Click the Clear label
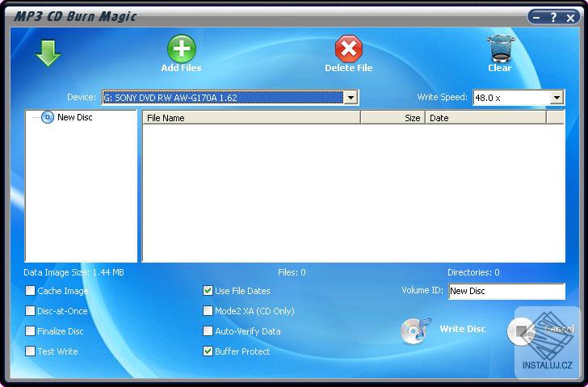Viewport: 588px width, 387px height. point(500,68)
